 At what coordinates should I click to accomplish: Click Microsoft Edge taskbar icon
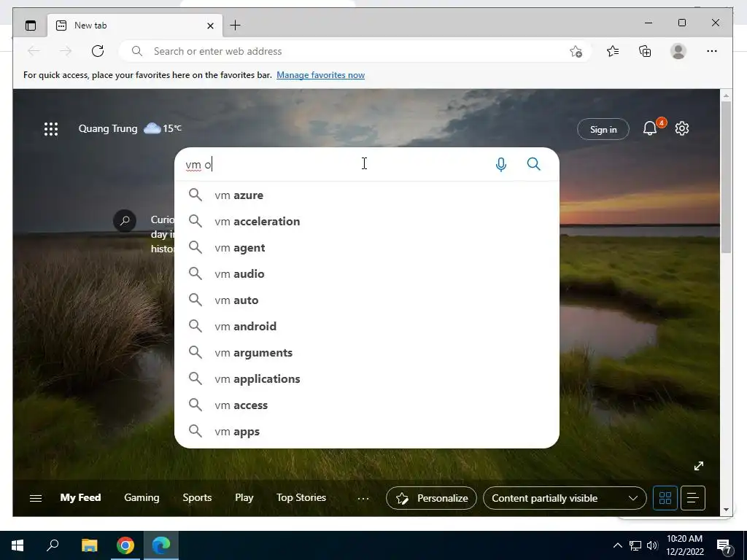point(161,545)
